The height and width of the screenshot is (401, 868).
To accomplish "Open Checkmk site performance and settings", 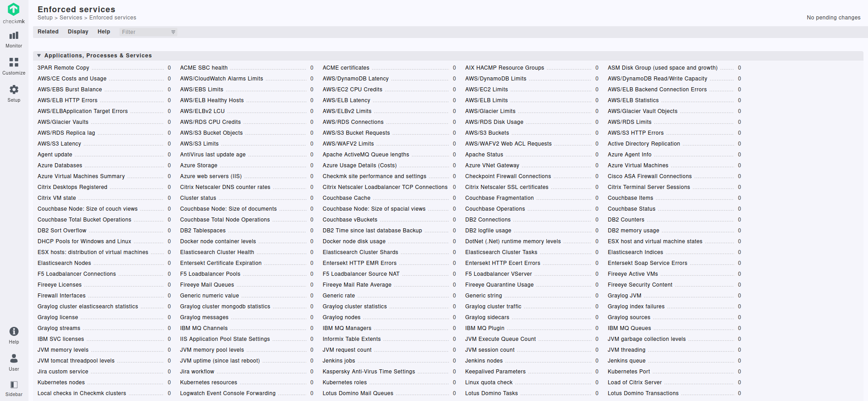I will click(x=374, y=176).
